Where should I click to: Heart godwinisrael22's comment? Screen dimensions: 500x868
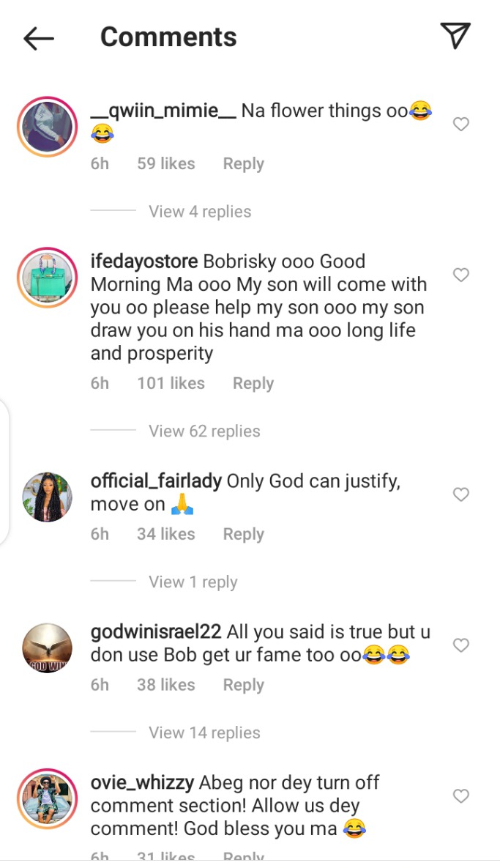click(460, 645)
